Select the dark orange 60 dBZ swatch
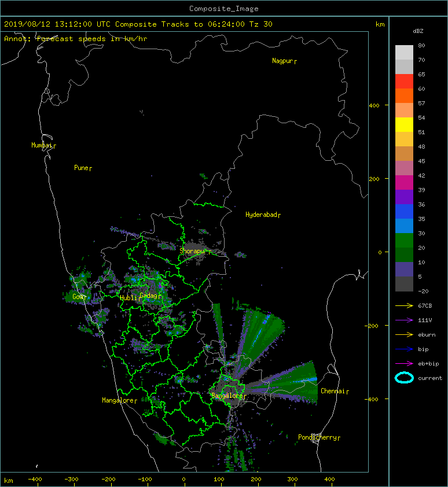Screen dimensions: 448x487 coord(404,95)
